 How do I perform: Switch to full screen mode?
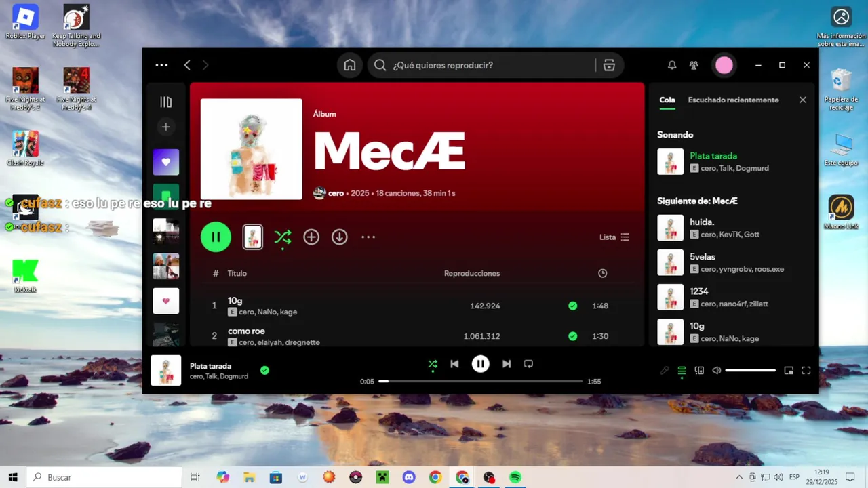tap(806, 371)
